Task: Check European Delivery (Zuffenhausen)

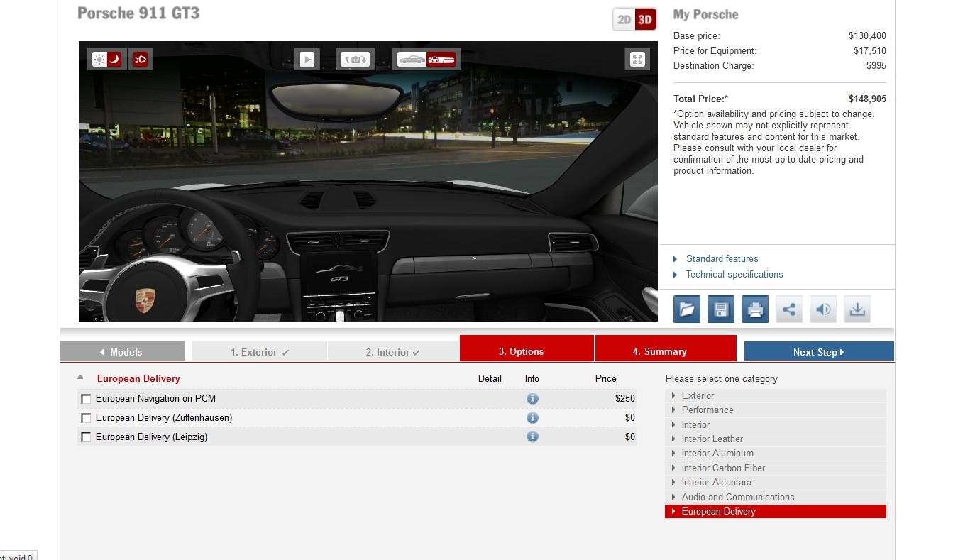Action: coord(87,418)
